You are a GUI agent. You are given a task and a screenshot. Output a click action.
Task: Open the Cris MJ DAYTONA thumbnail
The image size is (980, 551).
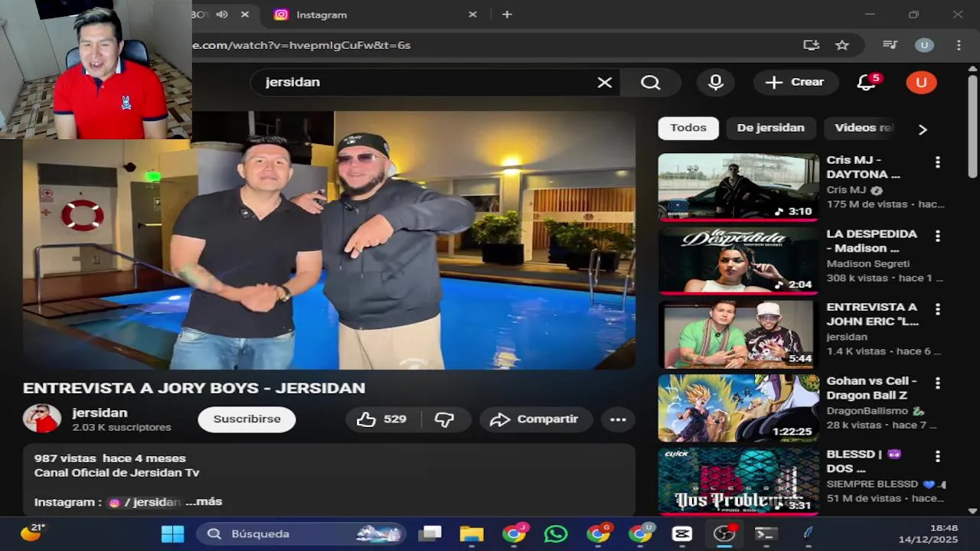point(738,187)
